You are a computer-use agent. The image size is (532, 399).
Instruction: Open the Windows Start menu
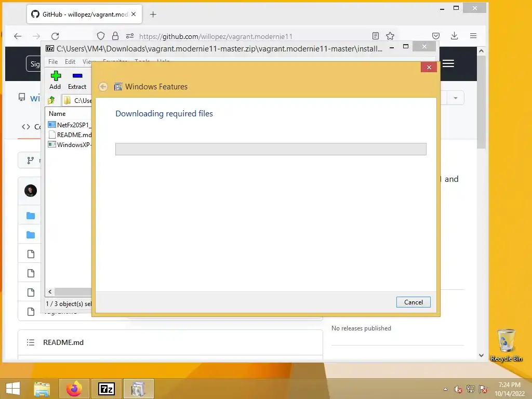click(x=13, y=389)
